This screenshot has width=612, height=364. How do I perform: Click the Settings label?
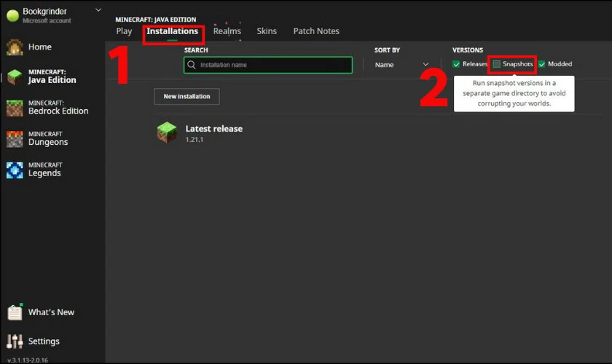pyautogui.click(x=44, y=341)
